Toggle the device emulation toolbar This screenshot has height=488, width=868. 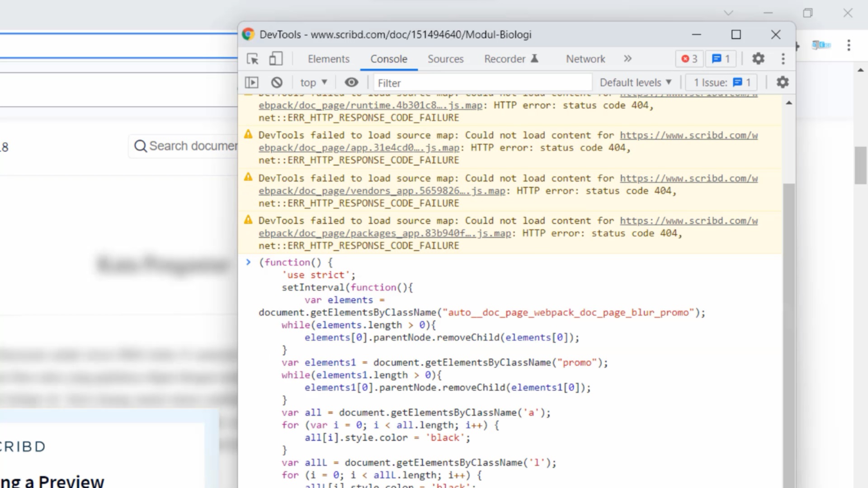276,59
